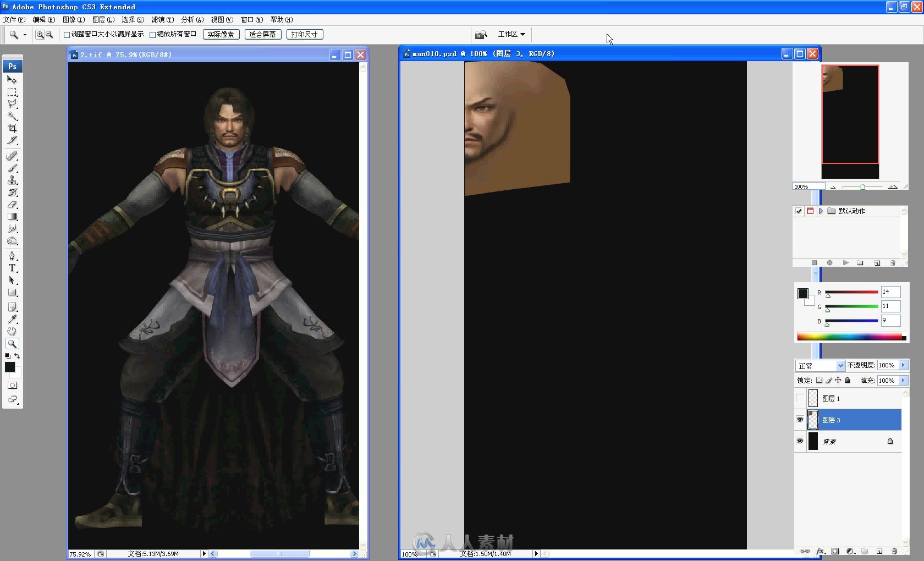The height and width of the screenshot is (561, 924).
Task: Enable 'Resize windows to fit' checkbox
Action: 67,35
